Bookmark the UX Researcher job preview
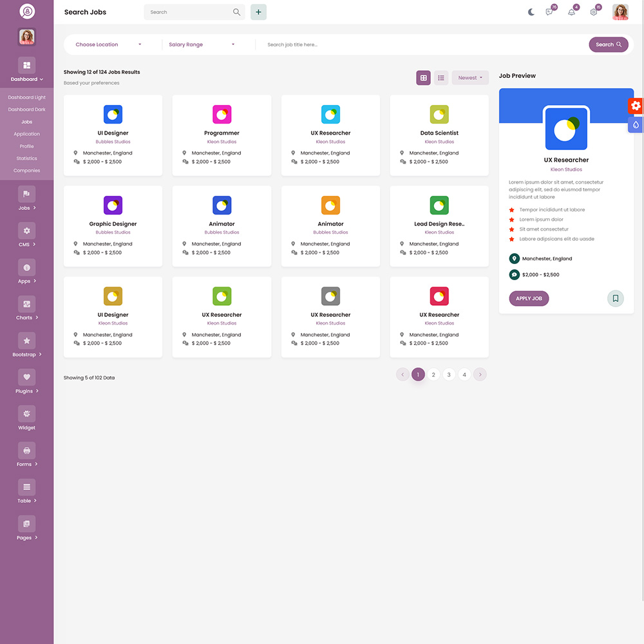Screen dimensions: 644x644 coord(615,298)
